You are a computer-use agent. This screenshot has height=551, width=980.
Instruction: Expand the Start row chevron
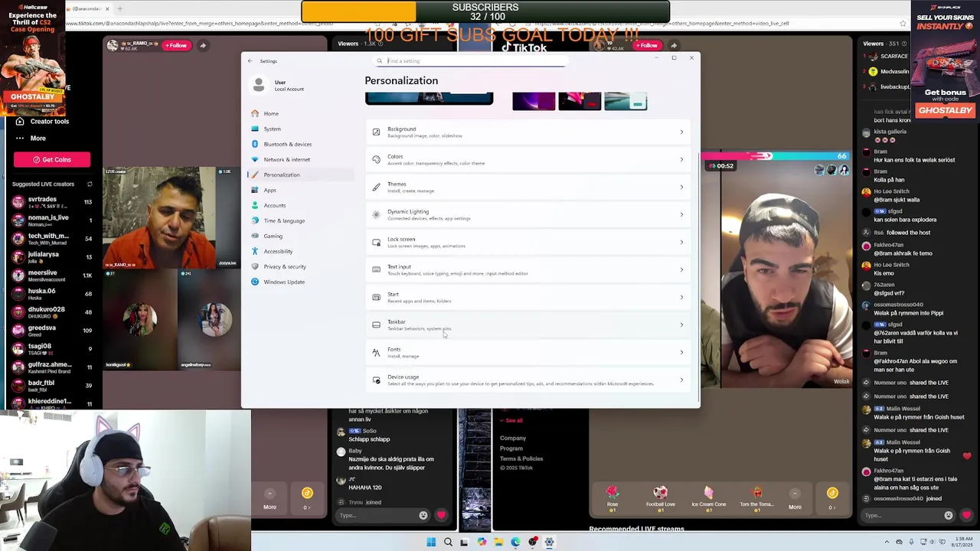681,297
